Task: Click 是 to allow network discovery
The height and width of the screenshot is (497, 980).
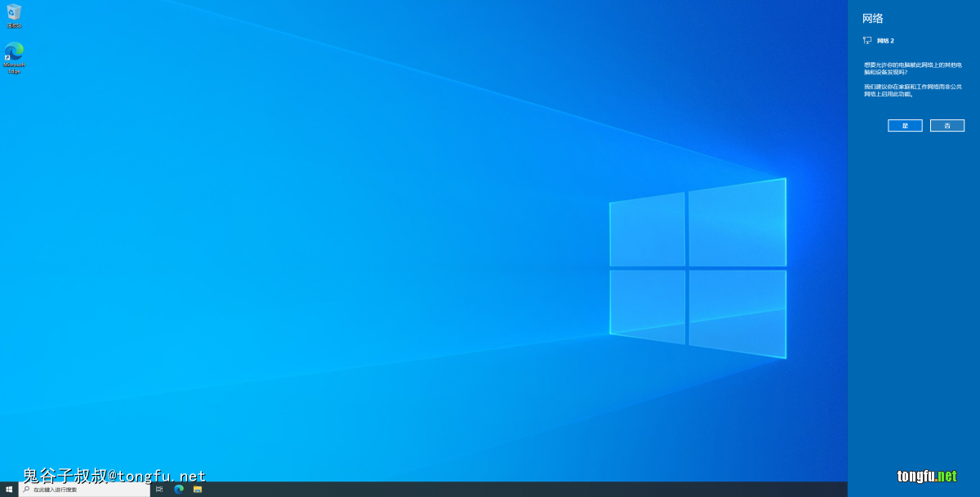Action: 905,125
